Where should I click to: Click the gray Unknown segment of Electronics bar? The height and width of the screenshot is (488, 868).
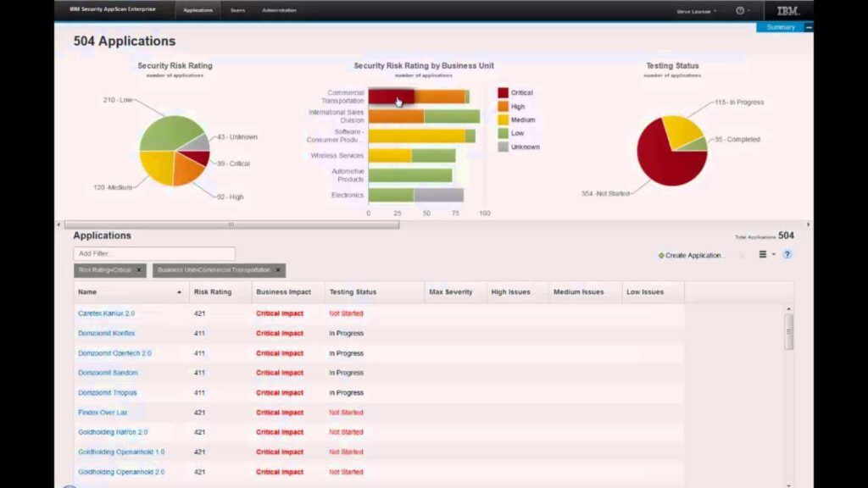click(438, 195)
